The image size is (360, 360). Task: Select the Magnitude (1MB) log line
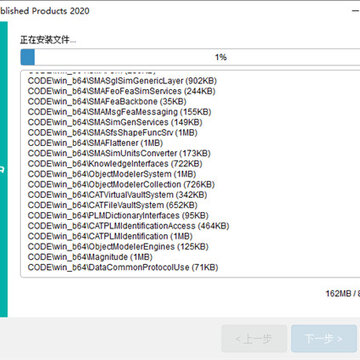pyautogui.click(x=90, y=257)
